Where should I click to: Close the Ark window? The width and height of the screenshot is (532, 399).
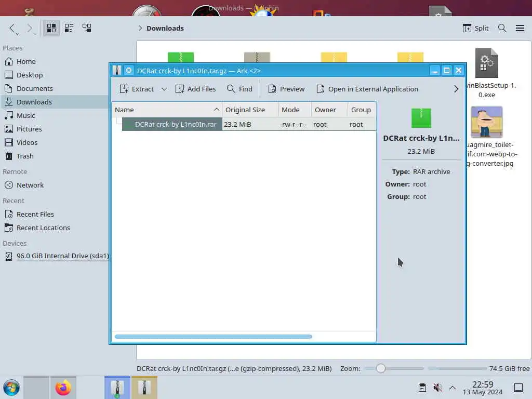(459, 71)
